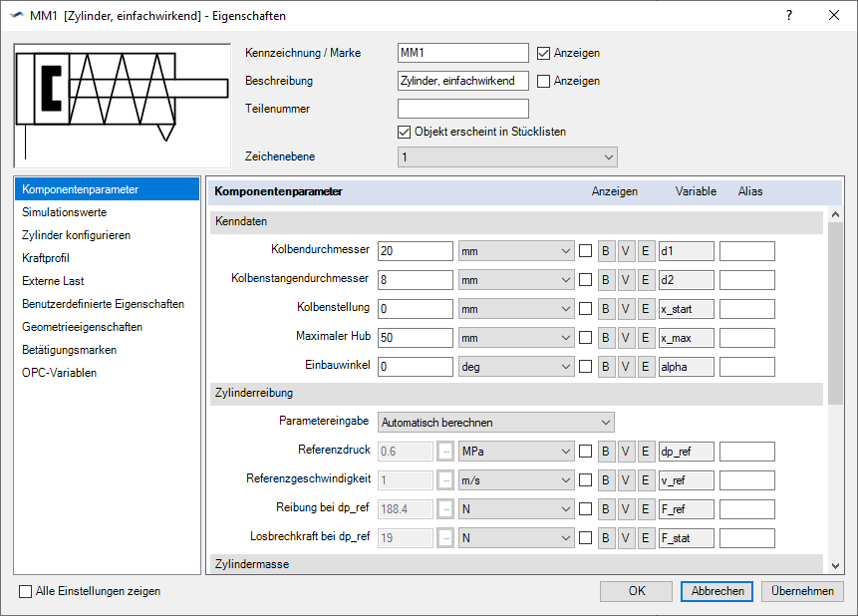Switch to the OPC-Variablen section
858x616 pixels.
(x=62, y=375)
